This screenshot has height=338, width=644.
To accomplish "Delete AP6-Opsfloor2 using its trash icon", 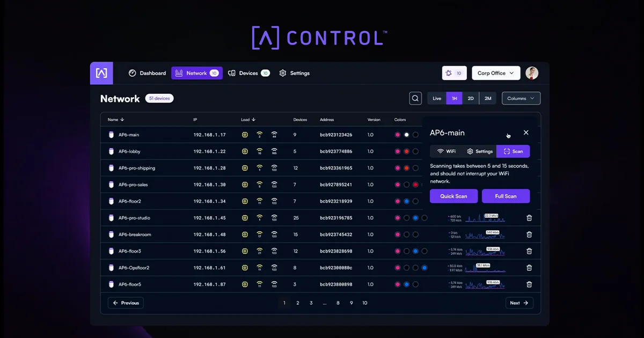I will 529,268.
